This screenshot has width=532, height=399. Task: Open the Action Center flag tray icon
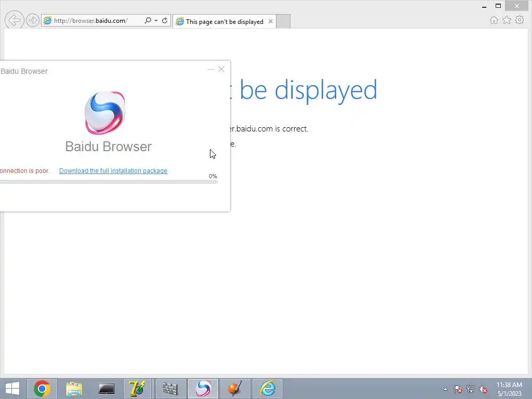pyautogui.click(x=458, y=389)
